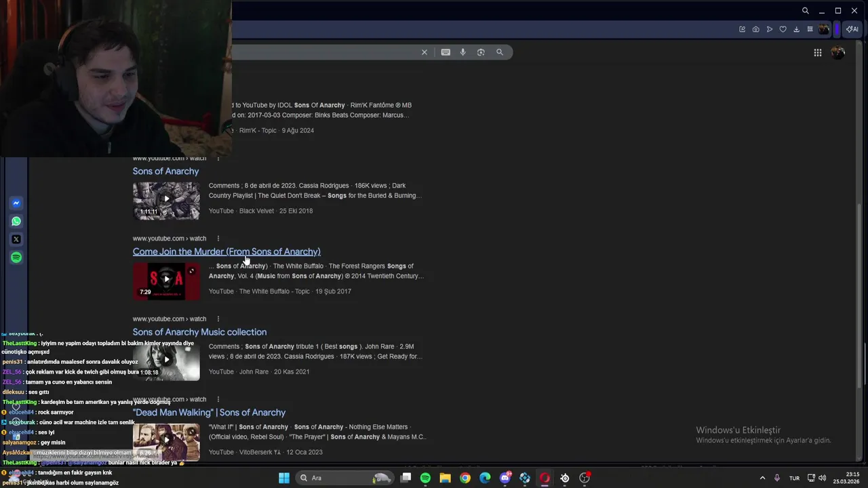
Task: Open 'Sons of Anarchy Music collection' link
Action: pos(199,332)
